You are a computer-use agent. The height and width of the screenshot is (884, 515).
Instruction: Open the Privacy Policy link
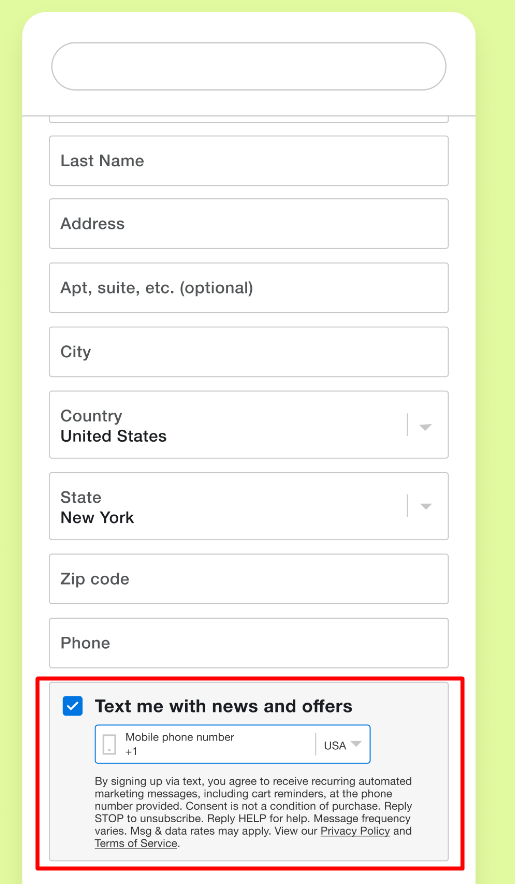pos(355,831)
